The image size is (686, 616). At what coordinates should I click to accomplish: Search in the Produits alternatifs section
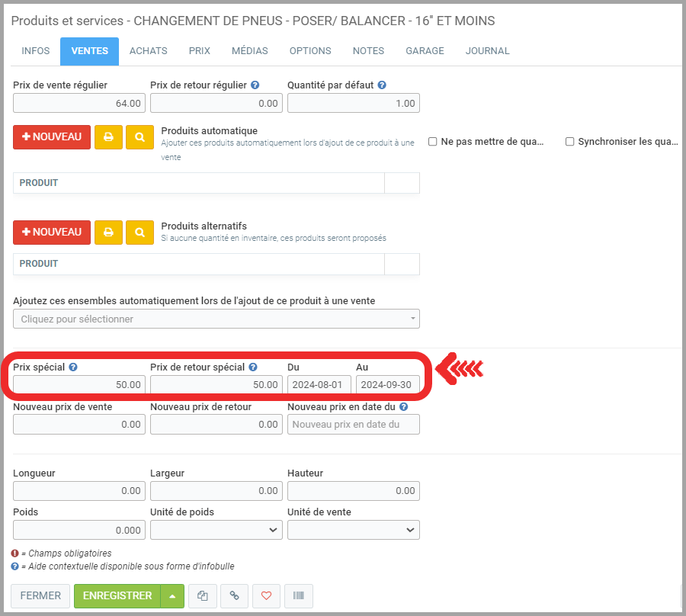pos(139,233)
